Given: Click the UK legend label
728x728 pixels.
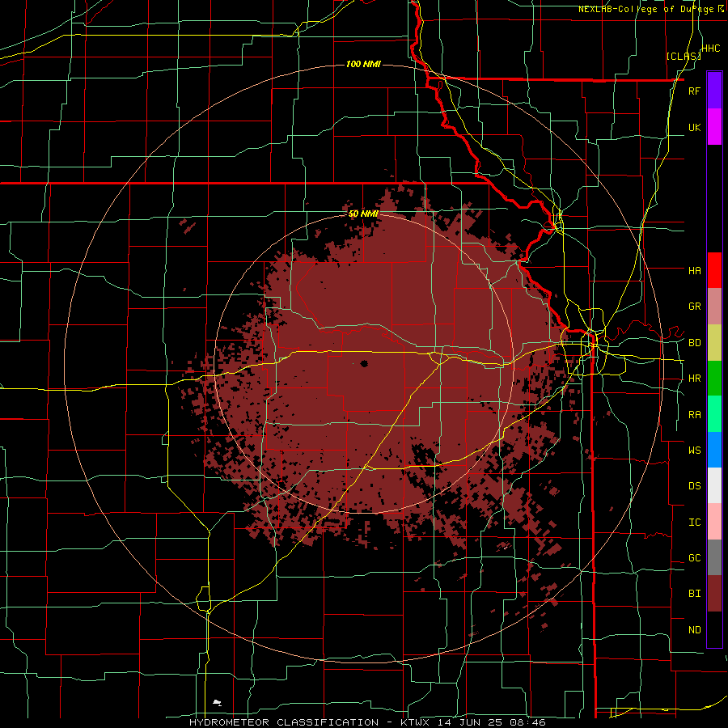Looking at the screenshot, I should point(694,127).
